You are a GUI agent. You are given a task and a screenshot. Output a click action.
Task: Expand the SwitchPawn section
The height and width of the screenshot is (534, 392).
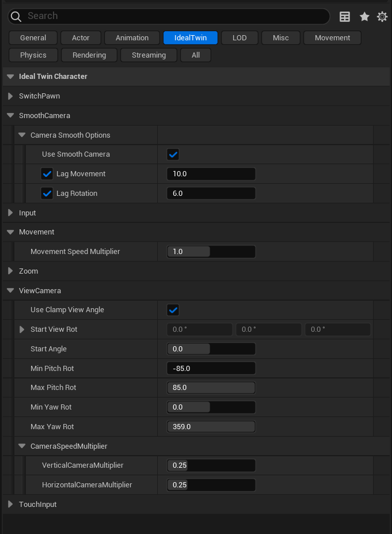pos(10,96)
